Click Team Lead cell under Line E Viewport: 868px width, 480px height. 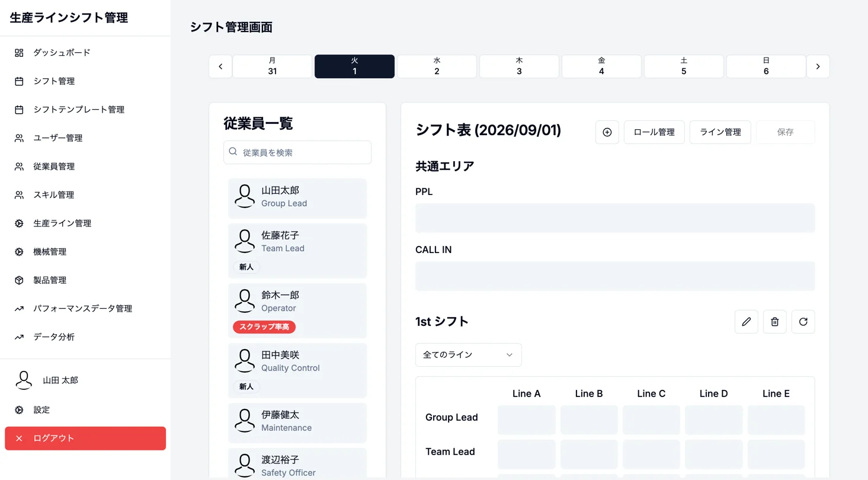(x=776, y=455)
